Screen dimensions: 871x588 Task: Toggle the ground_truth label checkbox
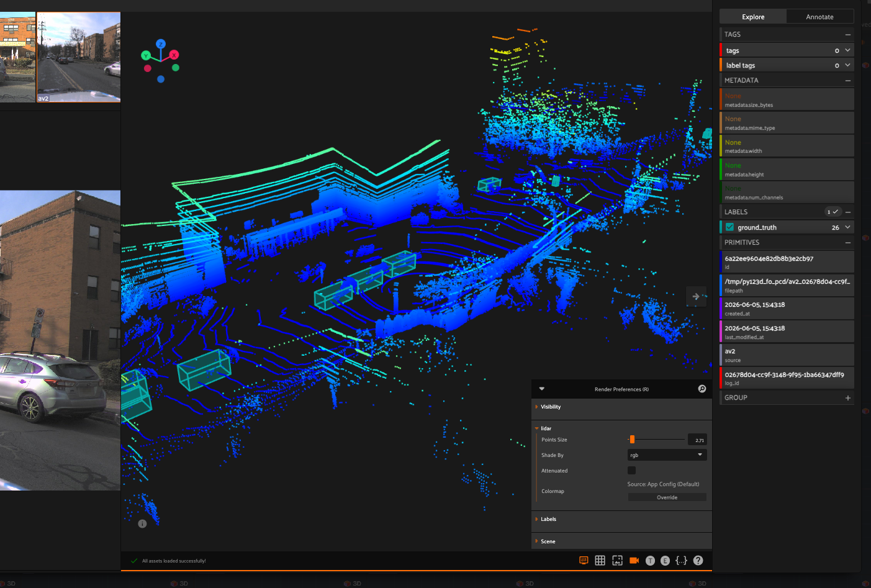pyautogui.click(x=730, y=227)
